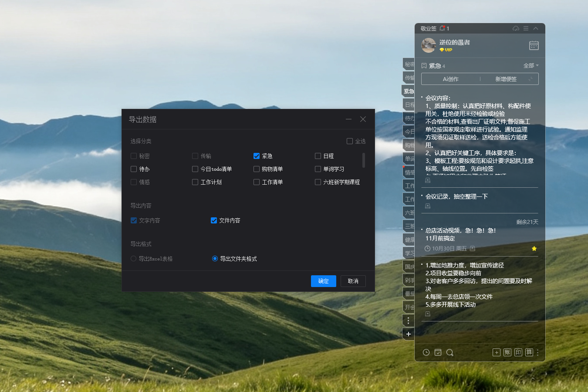Click the plus square icon in bottom toolbar
This screenshot has width=588, height=392.
click(497, 352)
